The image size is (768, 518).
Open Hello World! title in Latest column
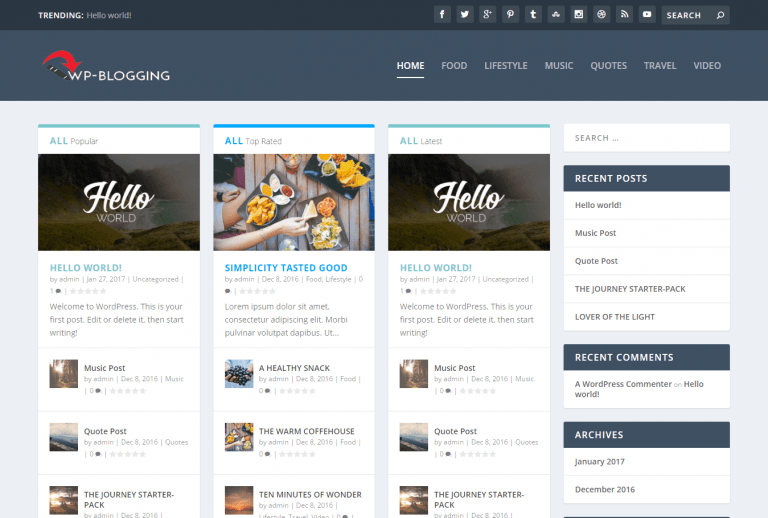pyautogui.click(x=436, y=268)
